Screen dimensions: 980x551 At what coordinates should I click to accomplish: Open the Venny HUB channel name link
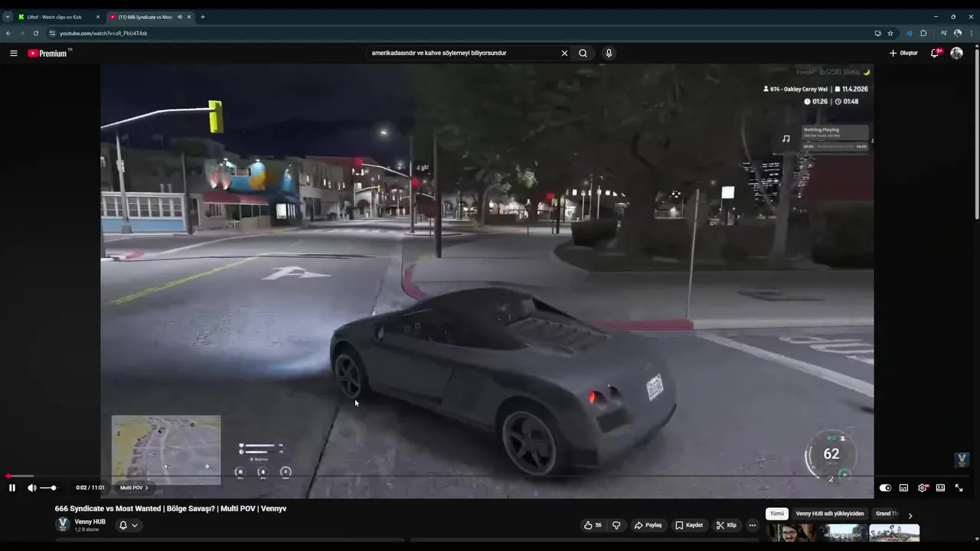pos(90,522)
